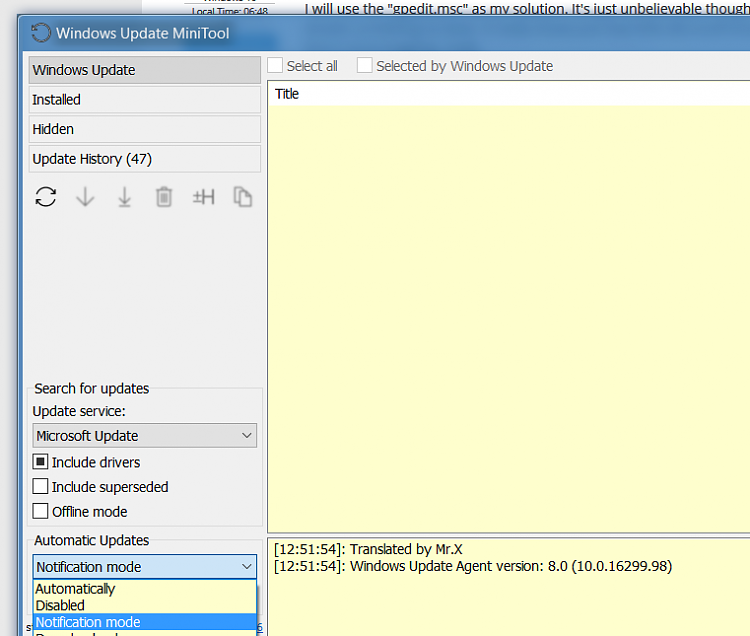Enable the Offline mode checkbox
The image size is (750, 636).
pyautogui.click(x=40, y=511)
